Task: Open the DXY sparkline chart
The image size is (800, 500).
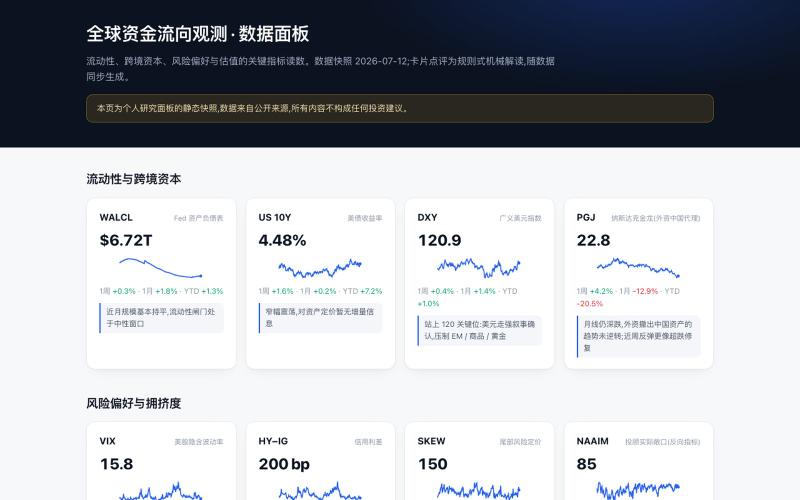Action: point(479,268)
